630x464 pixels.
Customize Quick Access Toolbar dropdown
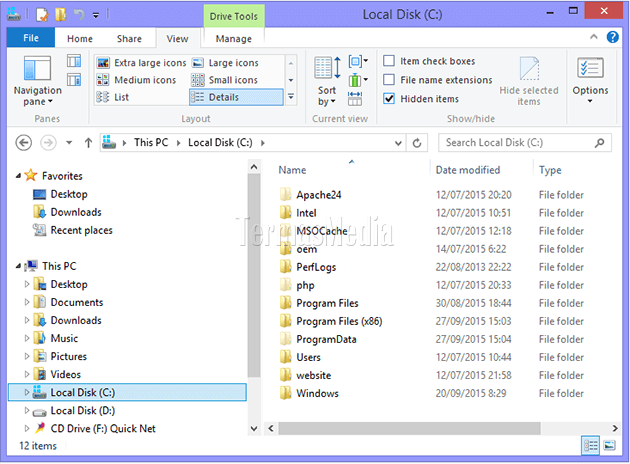[96, 16]
